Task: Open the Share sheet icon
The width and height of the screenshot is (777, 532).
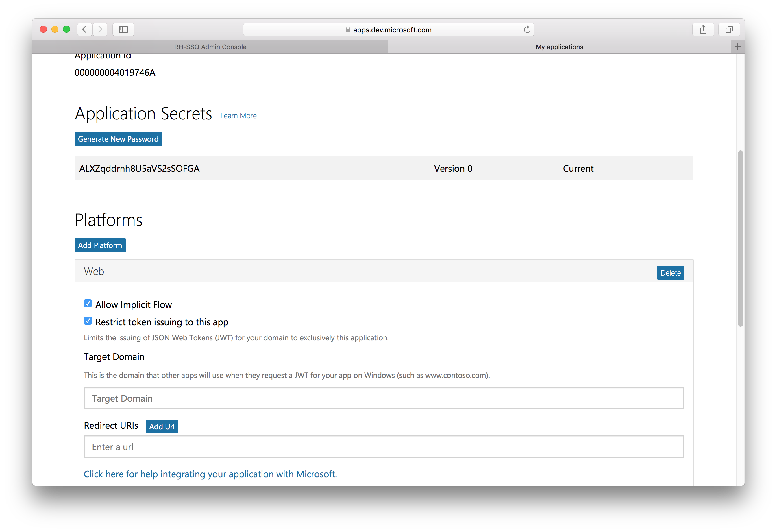Action: coord(703,29)
